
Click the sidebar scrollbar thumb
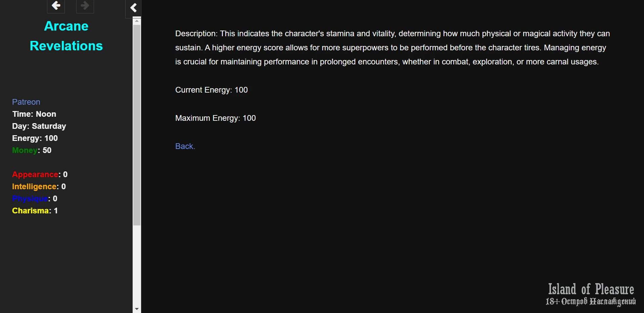137,124
